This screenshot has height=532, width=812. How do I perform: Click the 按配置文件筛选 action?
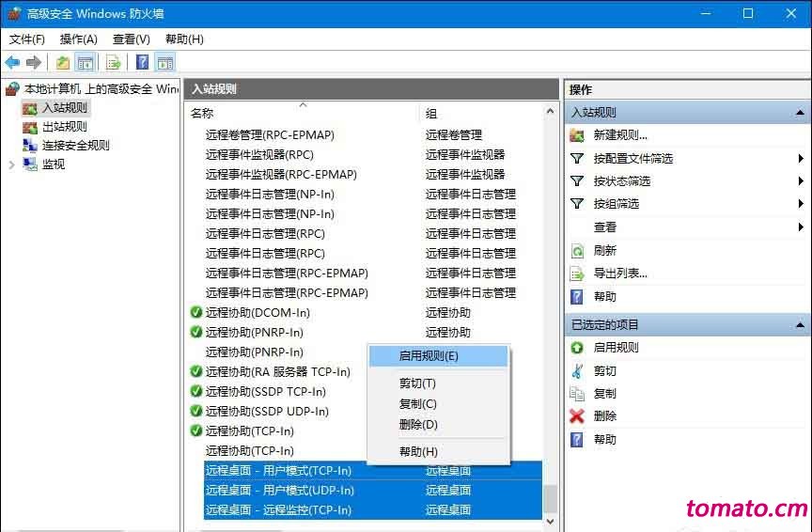point(632,159)
